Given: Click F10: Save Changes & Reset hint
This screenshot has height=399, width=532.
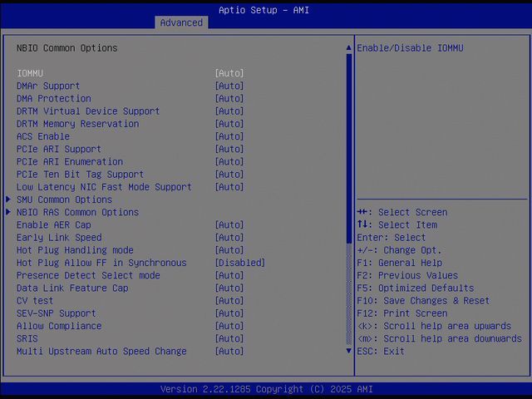Looking at the screenshot, I should tap(423, 301).
